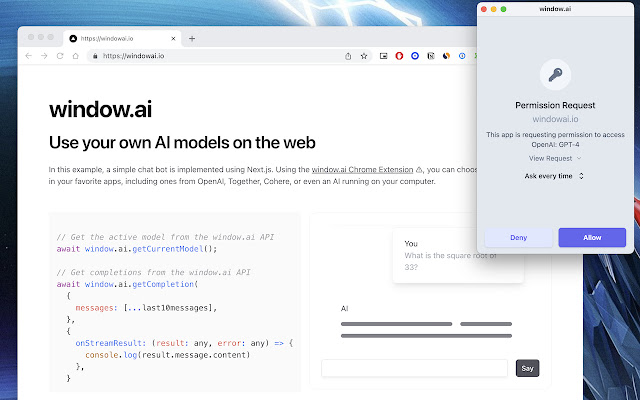Open a new browser tab
This screenshot has width=640, height=400.
(x=192, y=38)
